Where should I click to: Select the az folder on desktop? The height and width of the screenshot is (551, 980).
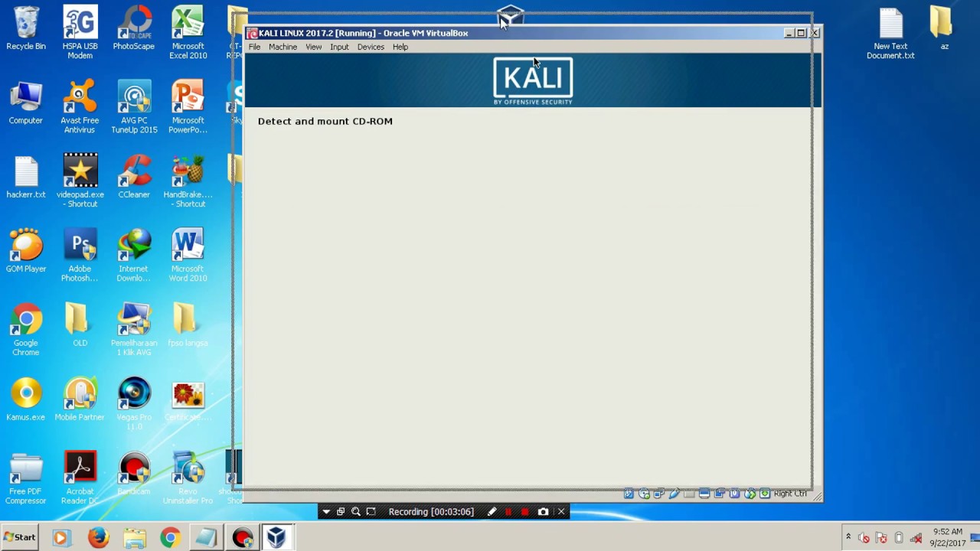click(944, 28)
